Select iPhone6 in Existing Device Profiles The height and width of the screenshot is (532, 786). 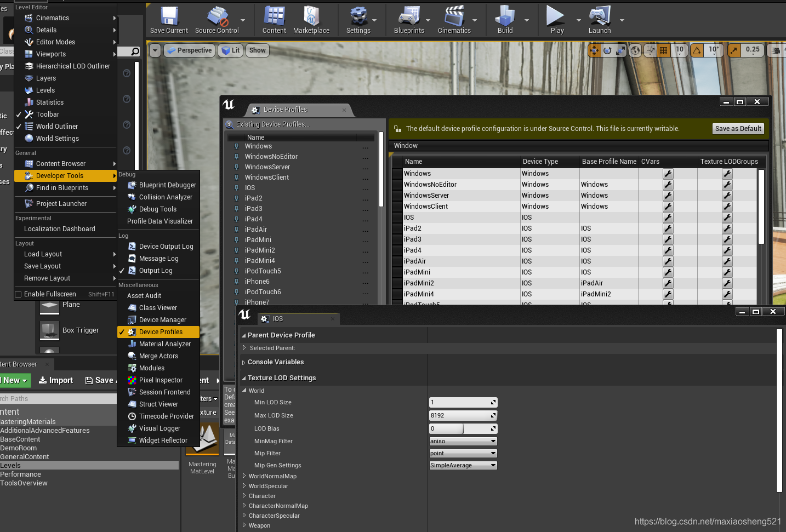[x=301, y=282]
